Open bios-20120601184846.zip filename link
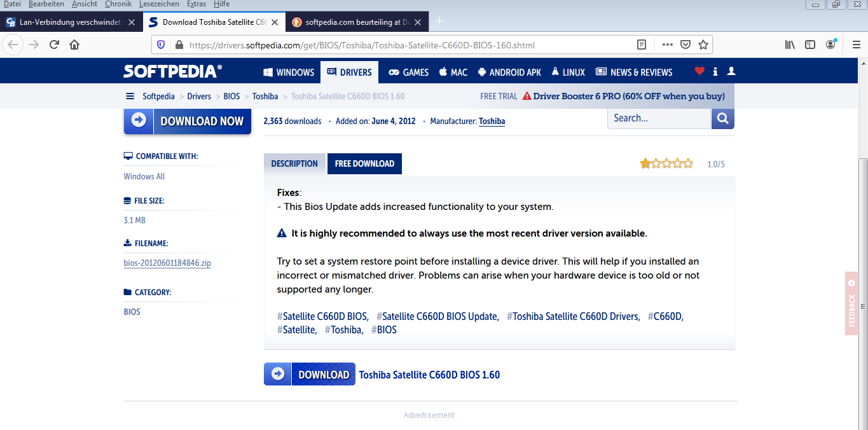Image resolution: width=868 pixels, height=430 pixels. (x=167, y=263)
